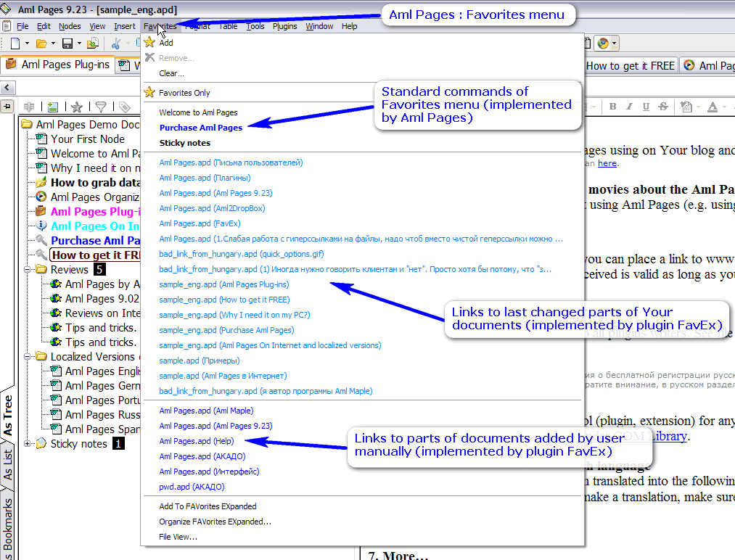Open pwd.apd favorite link
This screenshot has height=560, width=735.
(192, 487)
